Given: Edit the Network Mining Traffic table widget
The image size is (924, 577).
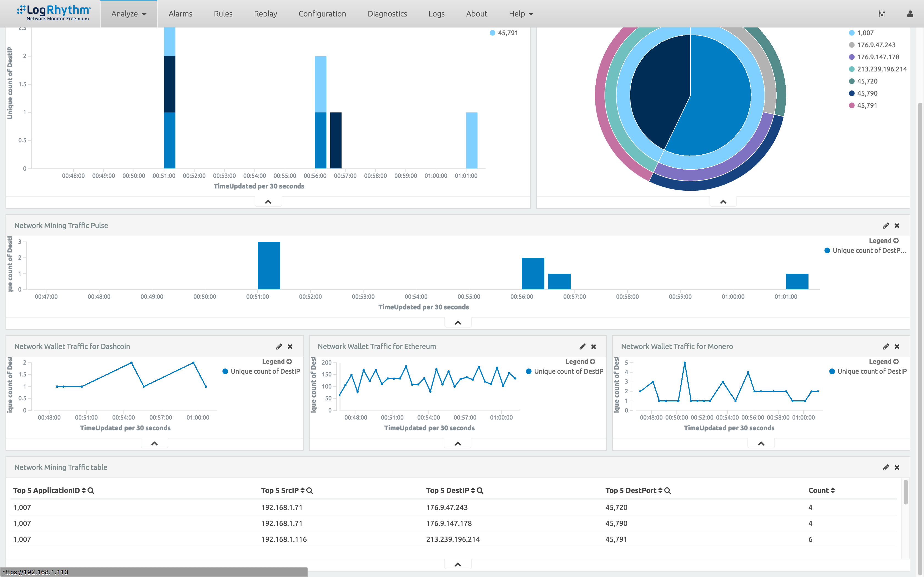Looking at the screenshot, I should pyautogui.click(x=886, y=467).
